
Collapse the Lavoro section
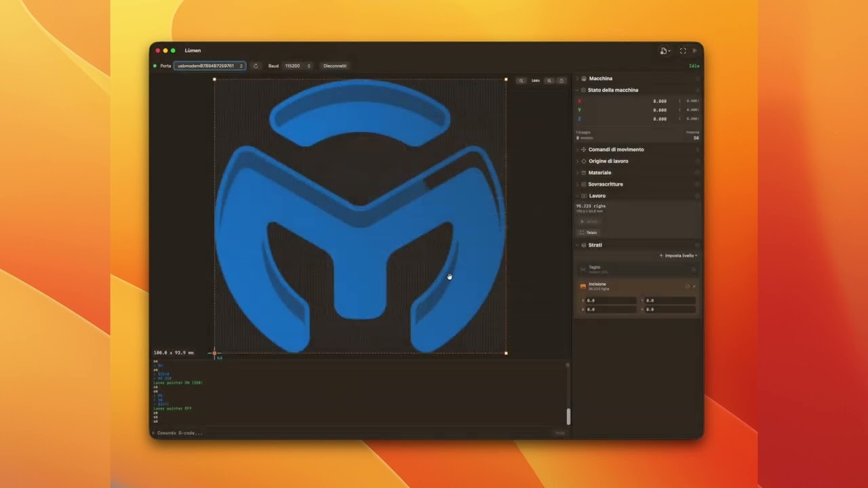(577, 196)
